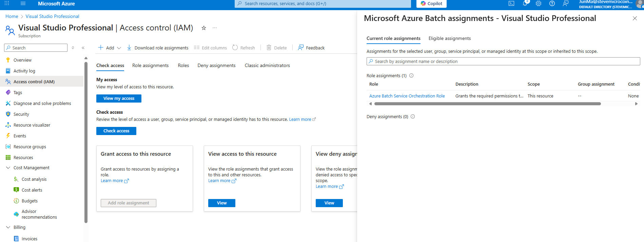This screenshot has height=242, width=644.
Task: Open Learn more link beside Check access description
Action: (x=302, y=119)
